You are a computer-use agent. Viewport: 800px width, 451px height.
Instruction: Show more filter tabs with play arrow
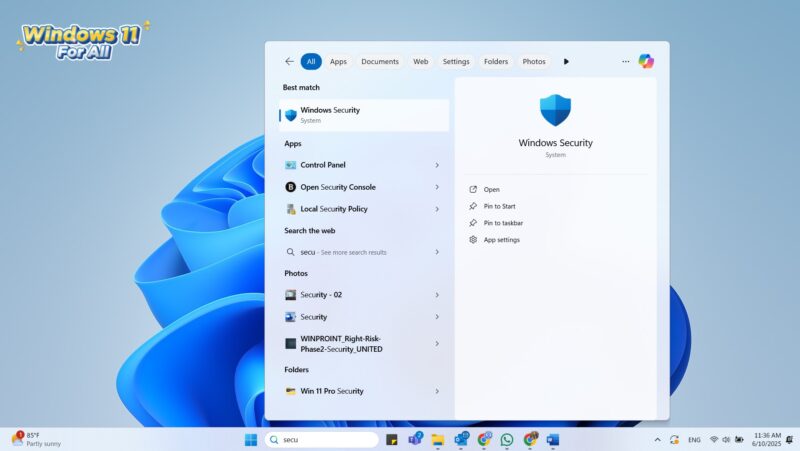point(566,61)
